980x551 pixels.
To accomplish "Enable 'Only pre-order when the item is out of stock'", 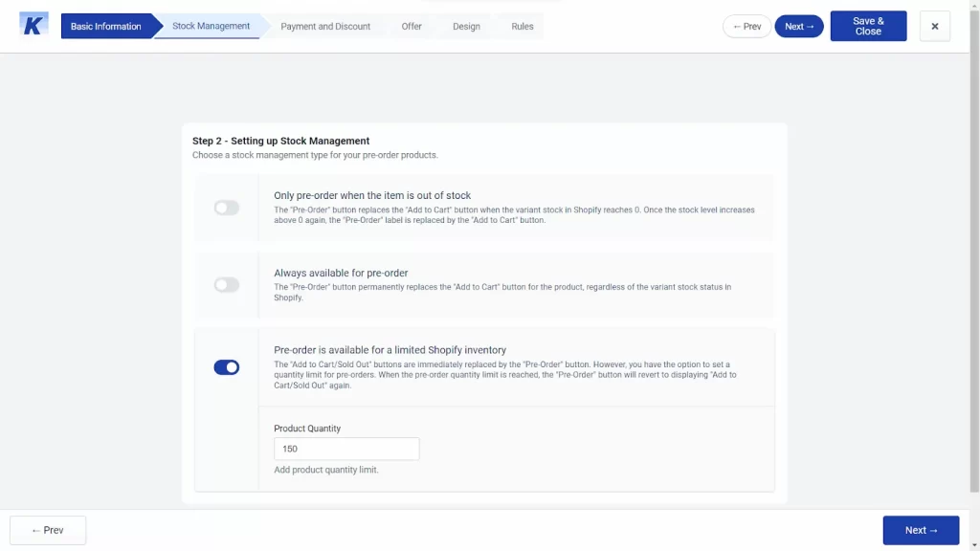I will coord(227,208).
